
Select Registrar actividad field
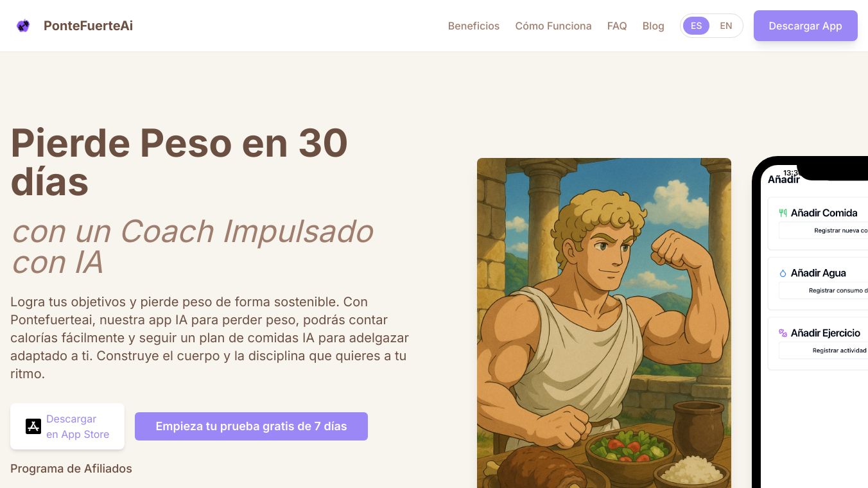[824, 351]
